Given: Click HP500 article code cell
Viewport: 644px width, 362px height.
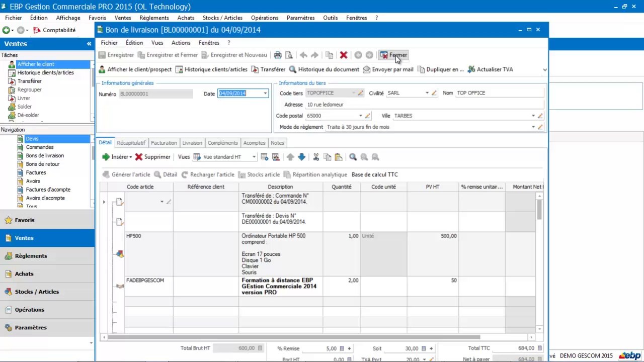Looking at the screenshot, I should (x=149, y=254).
